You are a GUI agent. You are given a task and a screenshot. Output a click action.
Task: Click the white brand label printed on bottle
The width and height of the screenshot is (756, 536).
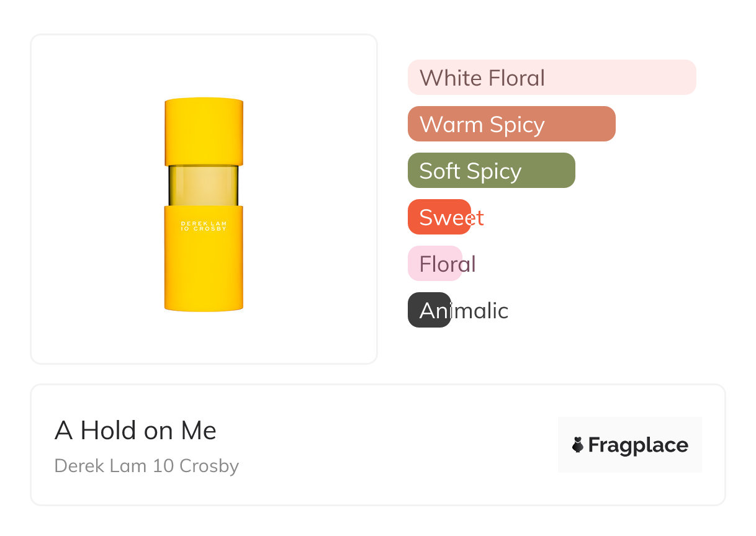point(204,226)
